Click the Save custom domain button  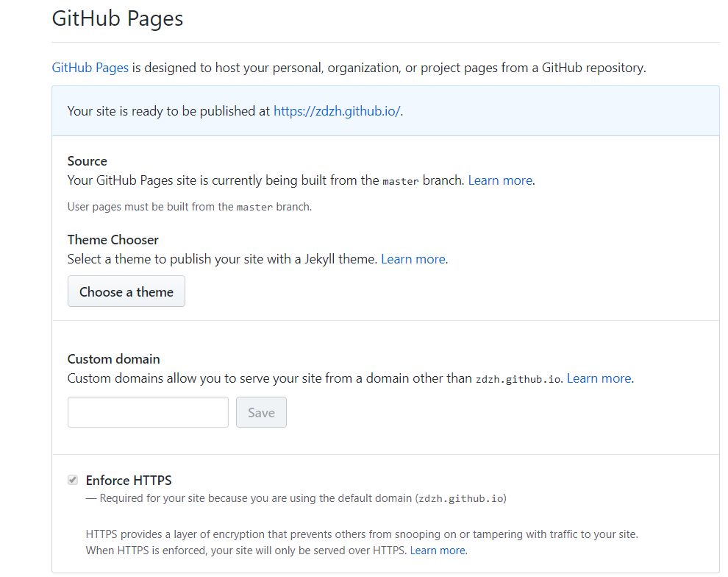click(x=261, y=412)
